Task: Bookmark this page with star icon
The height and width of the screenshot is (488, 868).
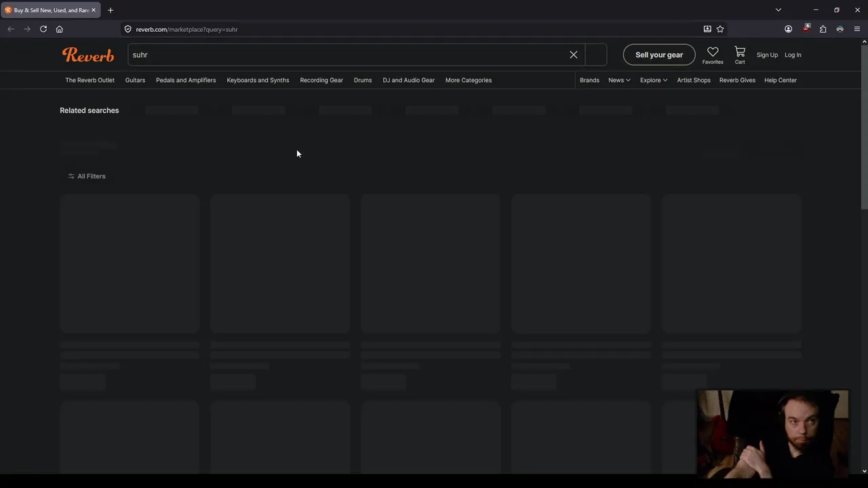Action: coord(720,29)
